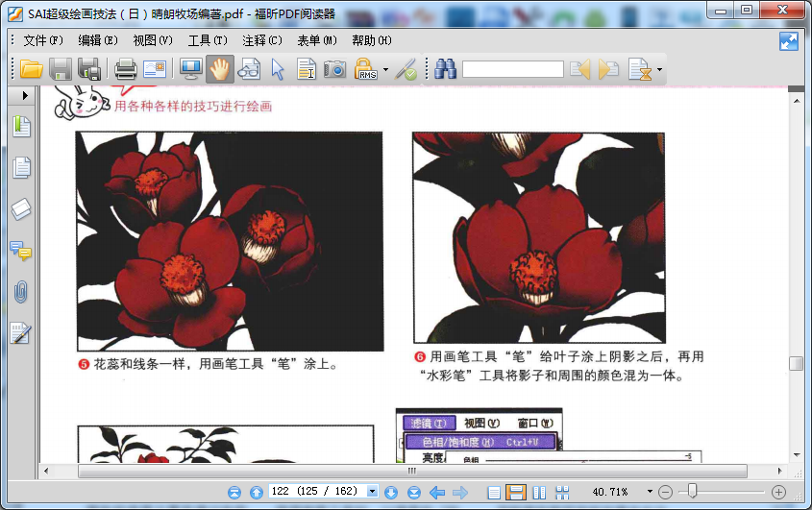Viewport: 812px width, 510px height.
Task: Click the horizontal scrollbar thumb
Action: click(412, 472)
